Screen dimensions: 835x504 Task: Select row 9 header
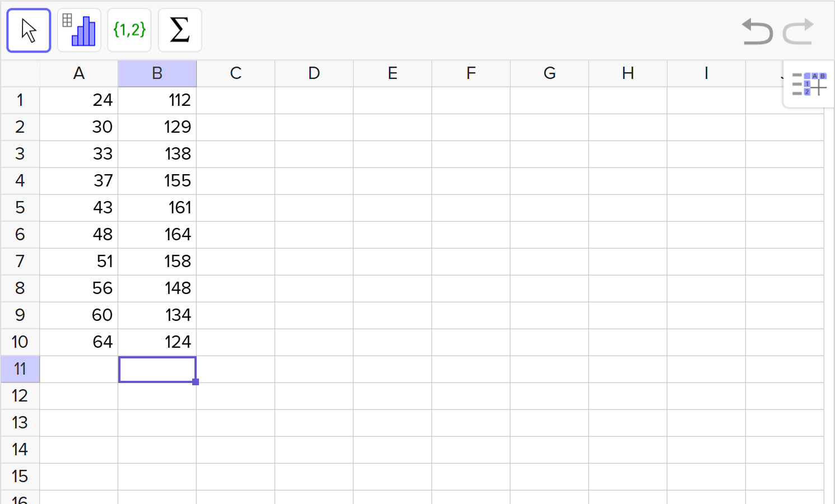pyautogui.click(x=20, y=315)
